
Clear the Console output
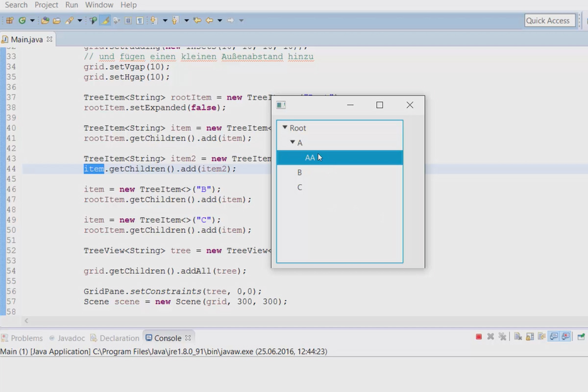(x=517, y=337)
